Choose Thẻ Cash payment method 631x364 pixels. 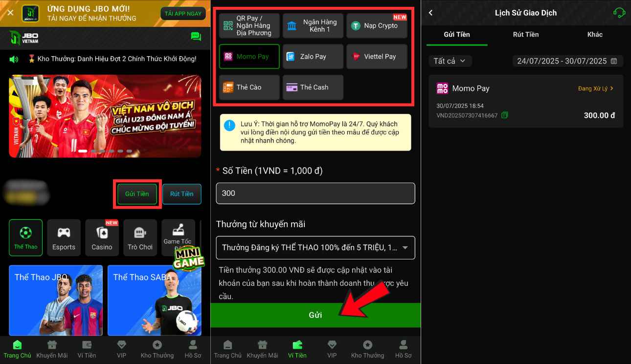313,87
